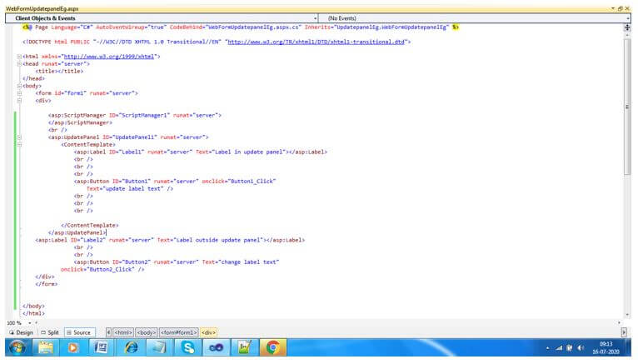Image resolution: width=638 pixels, height=364 pixels.
Task: Collapse the <form id="form1"> outlining node
Action: pos(19,93)
